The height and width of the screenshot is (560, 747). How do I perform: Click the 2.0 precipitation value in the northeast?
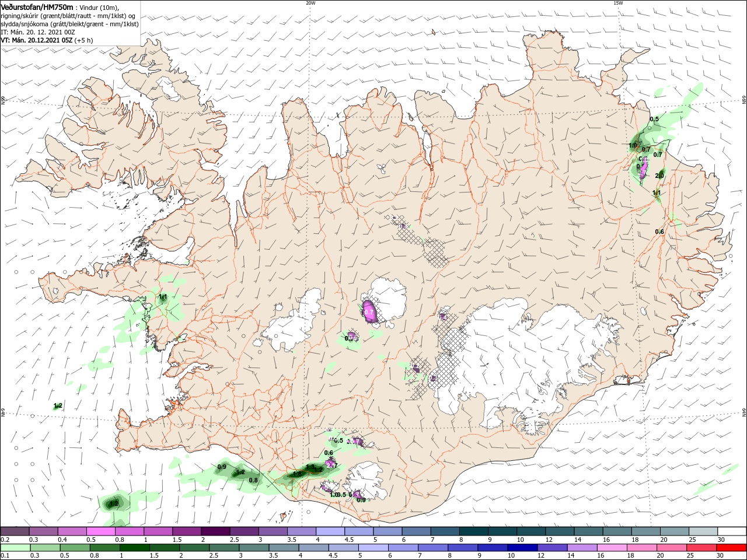pos(659,176)
